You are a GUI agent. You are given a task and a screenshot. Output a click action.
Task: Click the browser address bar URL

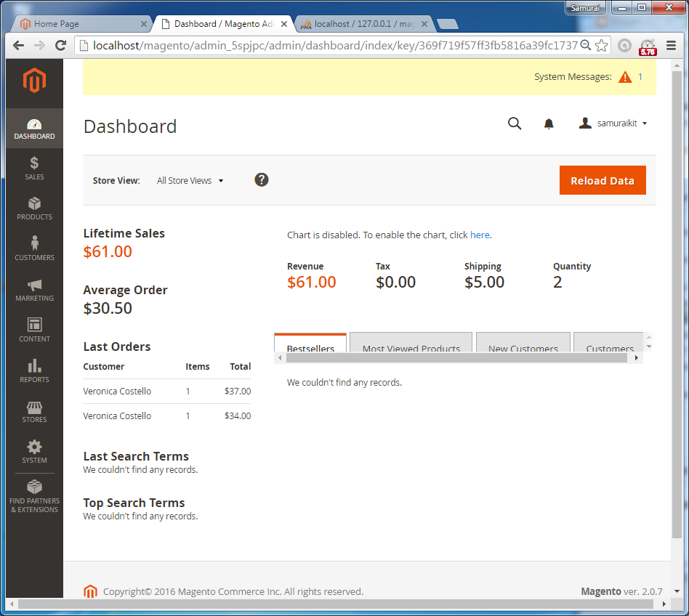335,45
